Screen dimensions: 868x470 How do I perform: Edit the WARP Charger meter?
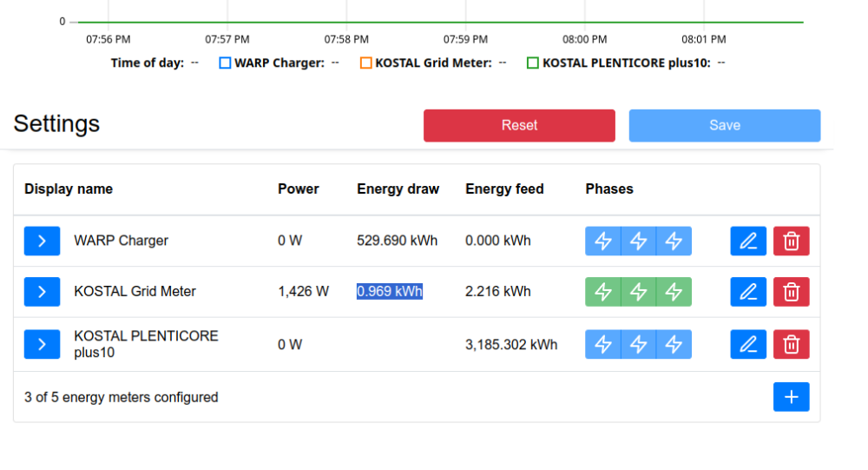tap(748, 241)
